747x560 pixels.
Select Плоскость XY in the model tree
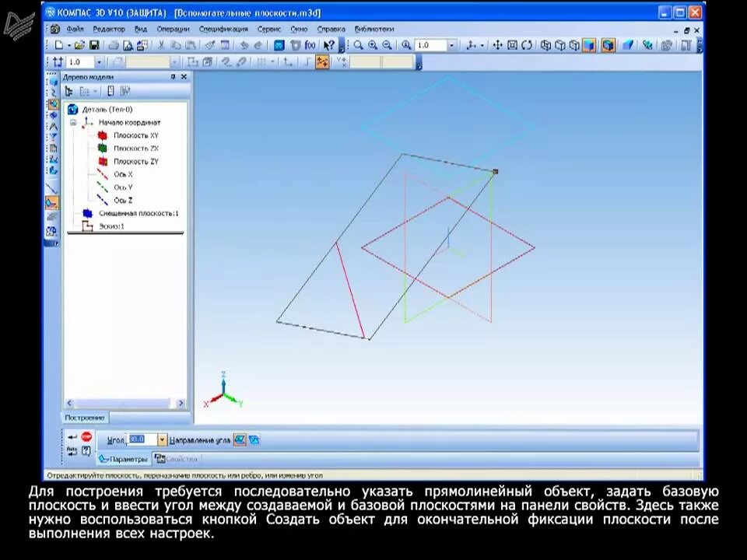pos(135,135)
